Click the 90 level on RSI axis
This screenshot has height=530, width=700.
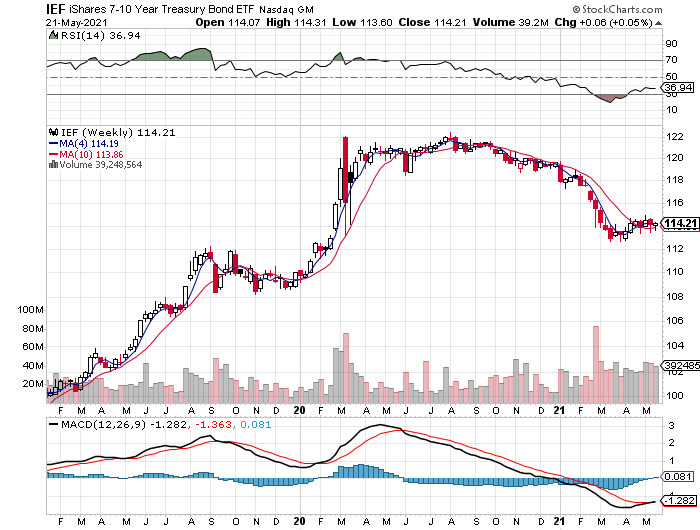tap(671, 44)
